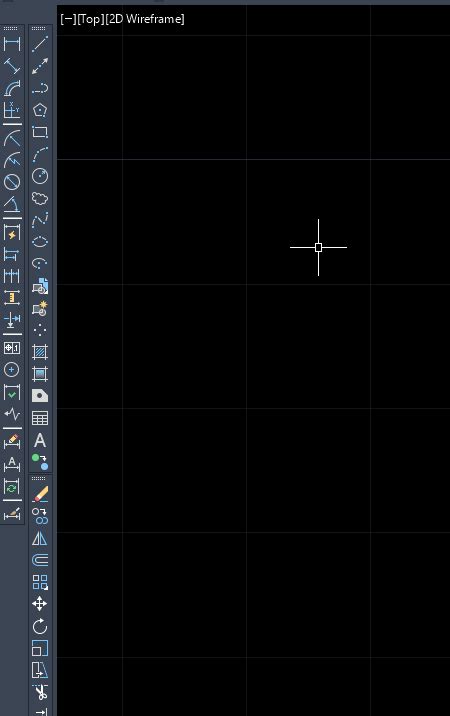Select the Multiline Text tool
Viewport: 450px width, 716px height.
click(x=40, y=440)
